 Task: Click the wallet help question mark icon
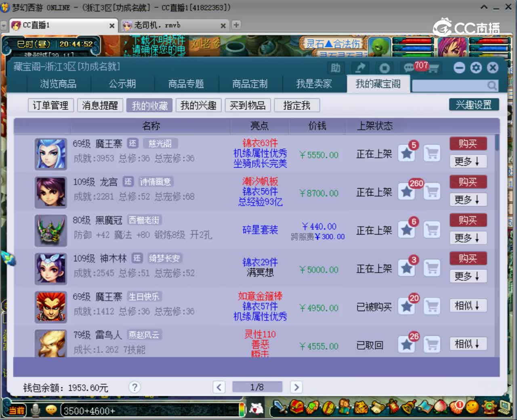[135, 387]
